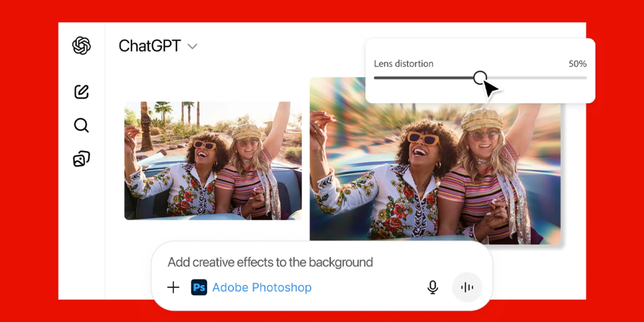Screen dimensions: 644x322
Task: Click the plus icon in the message composer
Action: click(x=173, y=287)
